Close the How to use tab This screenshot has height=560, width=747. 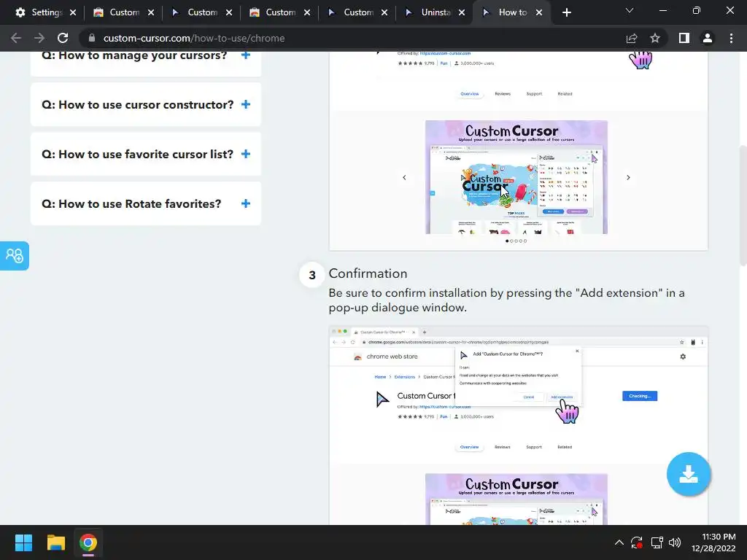pyautogui.click(x=539, y=12)
